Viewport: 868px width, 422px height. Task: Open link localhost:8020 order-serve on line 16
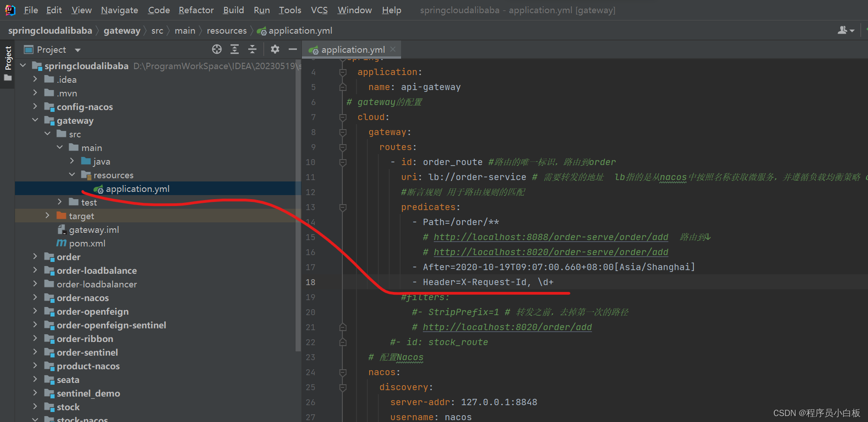click(551, 252)
